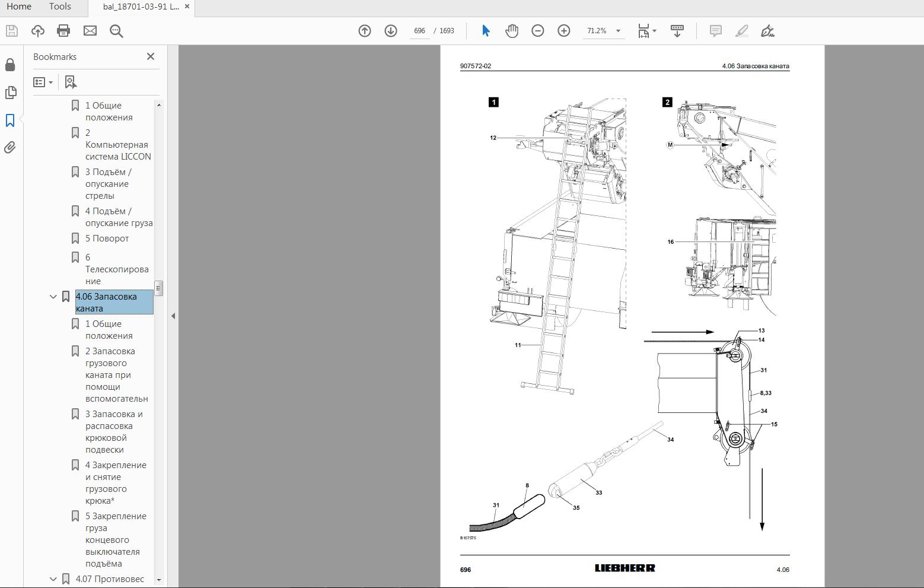Open bookmark options dropdown menu

coord(43,82)
